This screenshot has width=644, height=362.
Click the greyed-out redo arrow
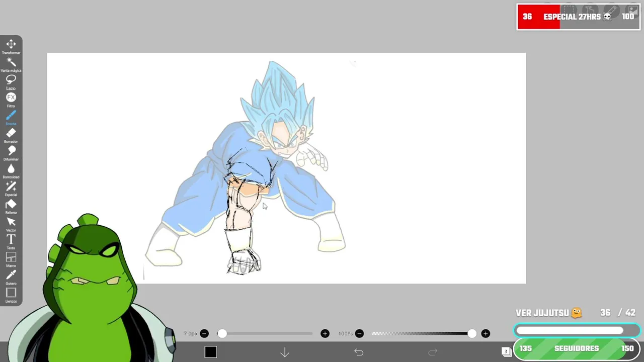pos(433,352)
